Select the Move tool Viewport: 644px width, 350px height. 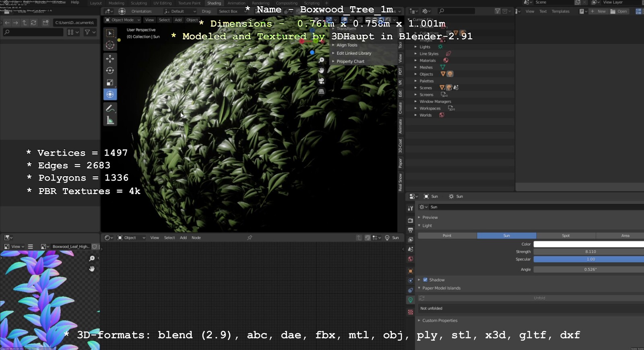pyautogui.click(x=110, y=59)
